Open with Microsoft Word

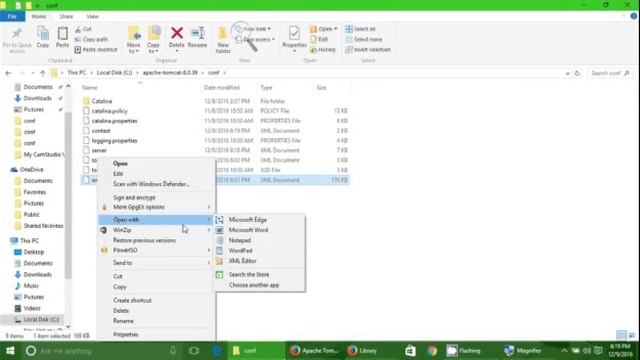pos(260,230)
